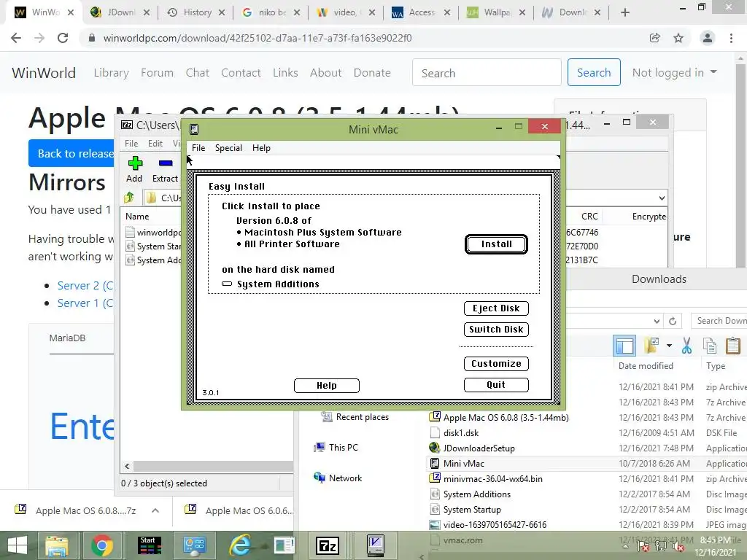Image resolution: width=747 pixels, height=560 pixels.
Task: Toggle the Explorer preview pane icon
Action: pyautogui.click(x=624, y=346)
